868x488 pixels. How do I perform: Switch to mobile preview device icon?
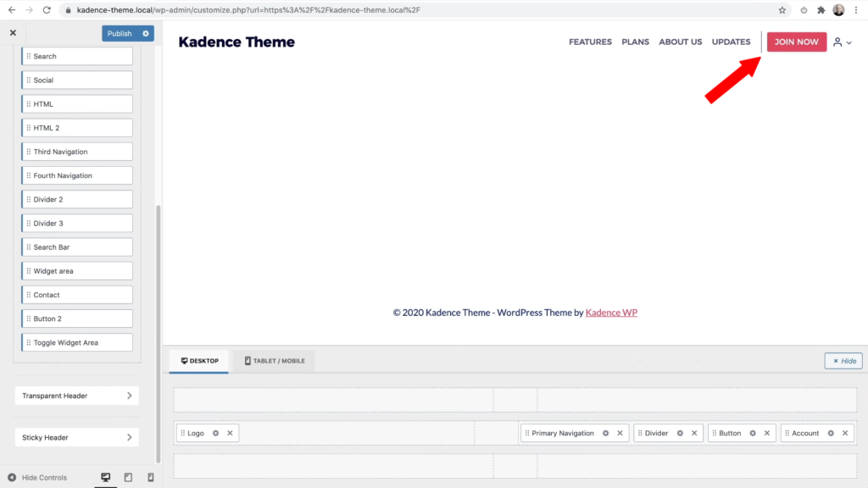(151, 477)
